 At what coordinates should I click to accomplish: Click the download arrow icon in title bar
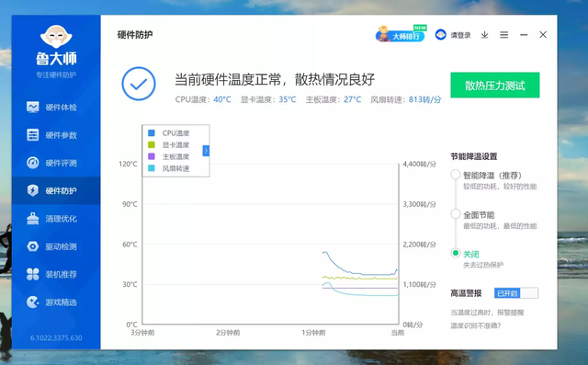pyautogui.click(x=484, y=35)
